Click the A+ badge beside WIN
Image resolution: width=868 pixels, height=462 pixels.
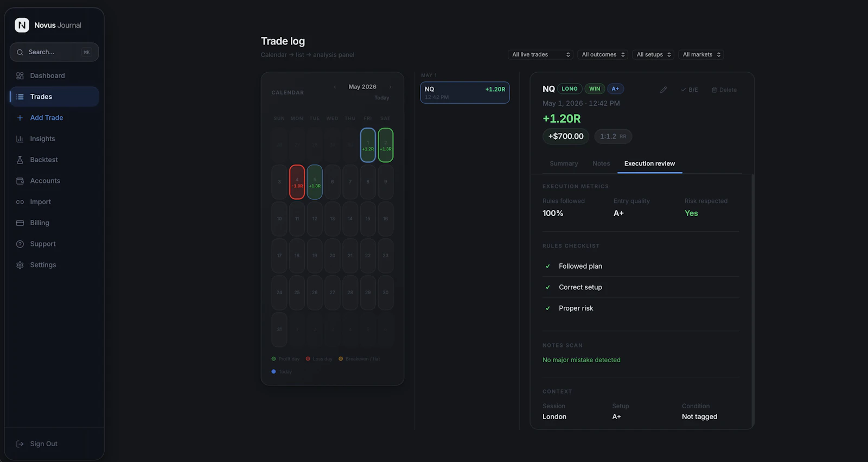(x=615, y=88)
